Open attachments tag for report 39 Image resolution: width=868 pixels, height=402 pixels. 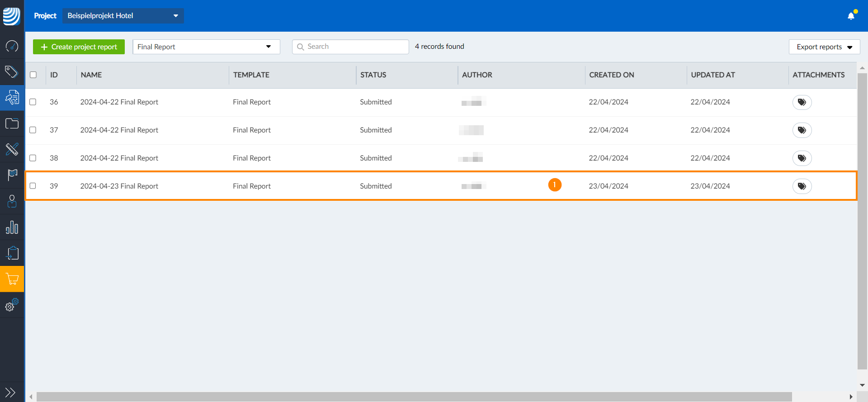pyautogui.click(x=802, y=186)
